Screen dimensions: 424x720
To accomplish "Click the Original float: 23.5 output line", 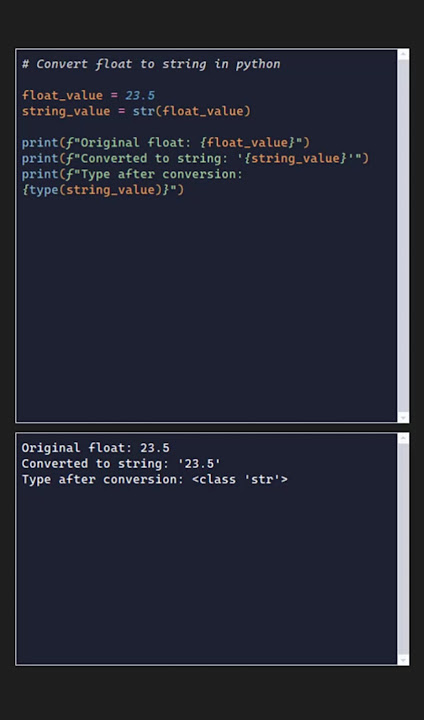I will pos(96,448).
